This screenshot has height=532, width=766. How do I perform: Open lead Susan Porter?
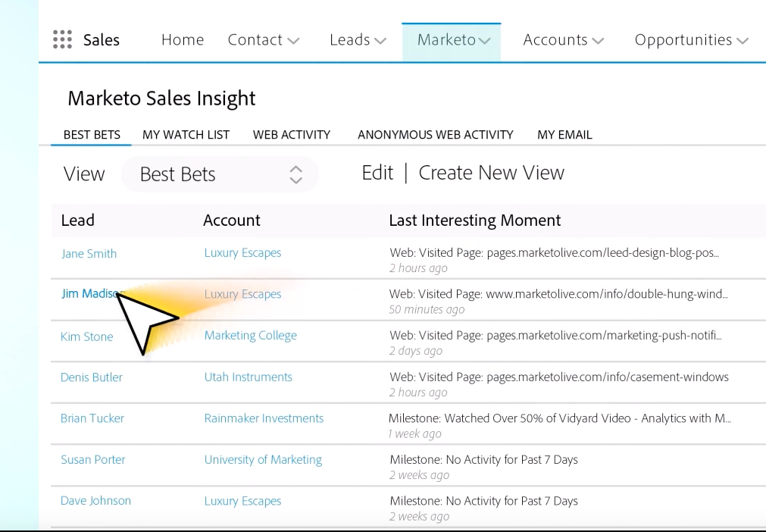point(93,460)
